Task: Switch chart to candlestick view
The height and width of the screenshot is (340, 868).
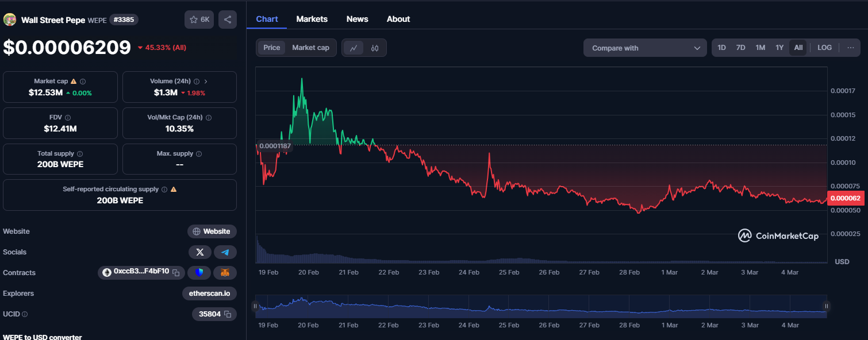Action: [x=375, y=48]
